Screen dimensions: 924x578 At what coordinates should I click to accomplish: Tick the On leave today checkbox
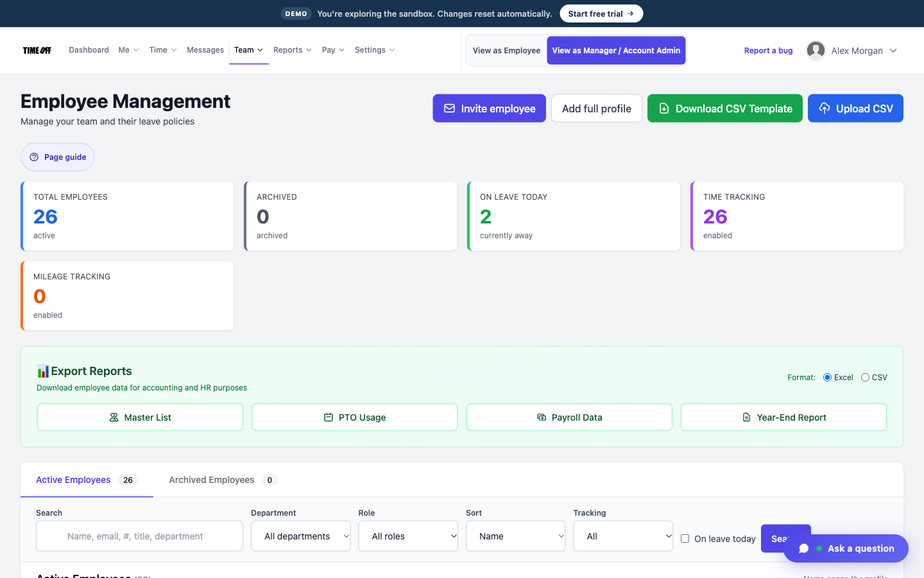click(685, 539)
